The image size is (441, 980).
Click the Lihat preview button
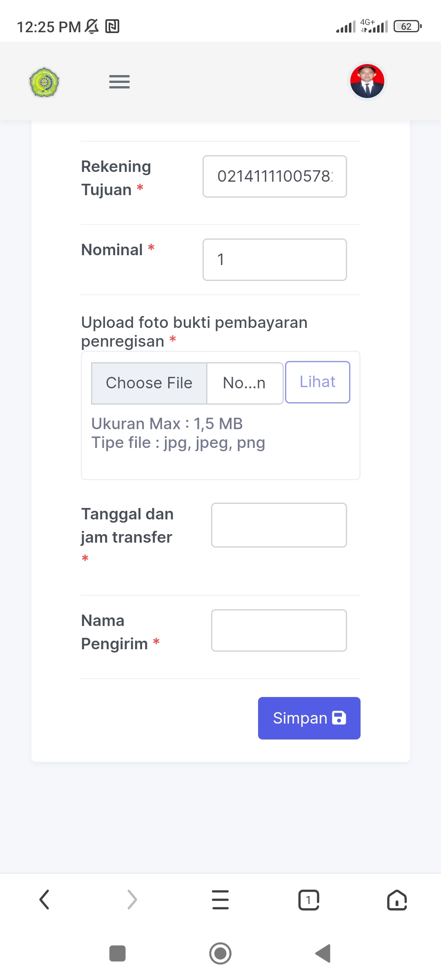click(x=317, y=382)
